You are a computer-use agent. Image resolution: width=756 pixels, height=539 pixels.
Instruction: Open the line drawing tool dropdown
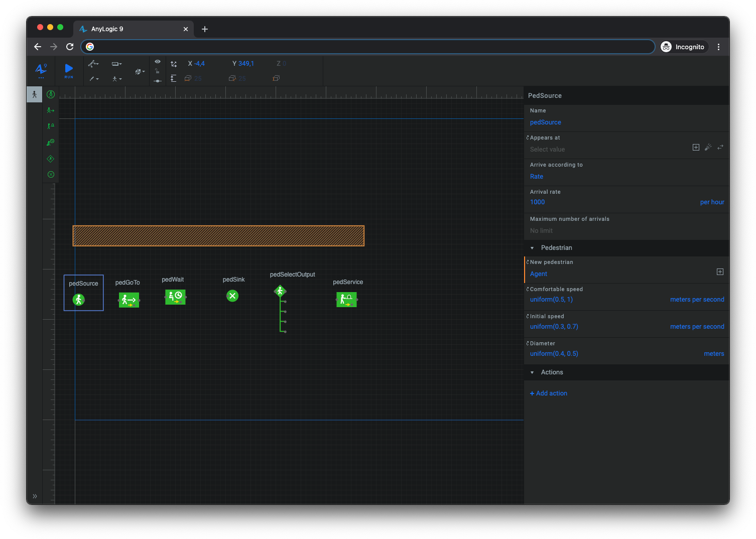94,79
